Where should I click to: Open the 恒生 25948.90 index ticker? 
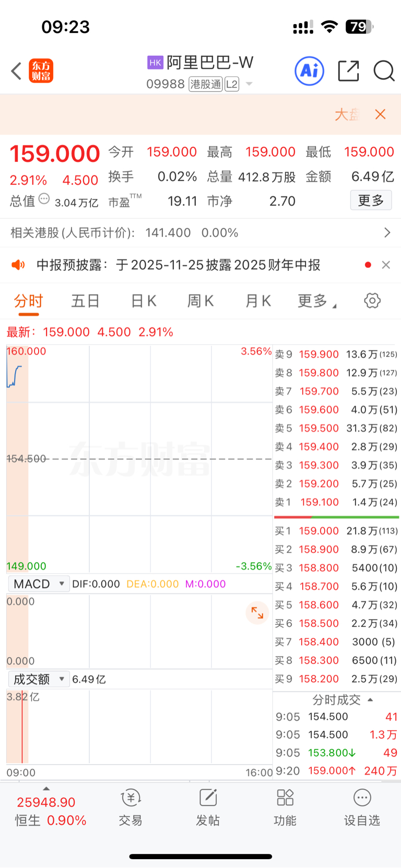pos(50,811)
